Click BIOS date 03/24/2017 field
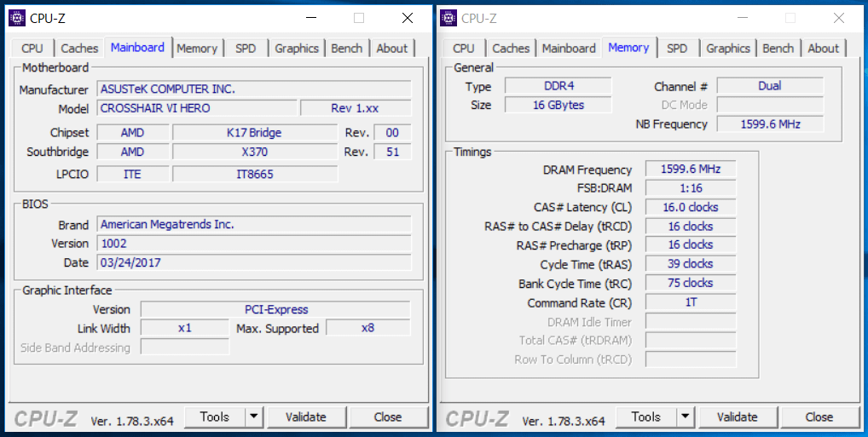 click(x=254, y=262)
